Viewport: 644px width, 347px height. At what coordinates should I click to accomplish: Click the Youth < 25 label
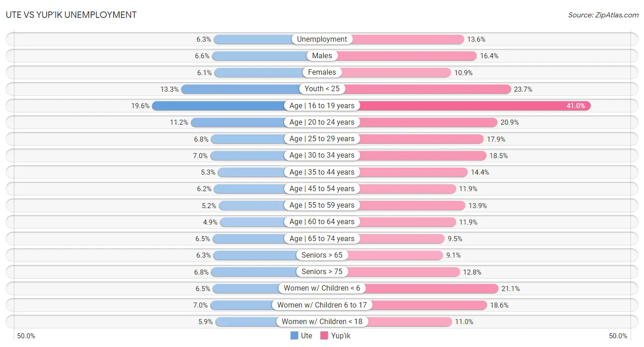point(322,89)
